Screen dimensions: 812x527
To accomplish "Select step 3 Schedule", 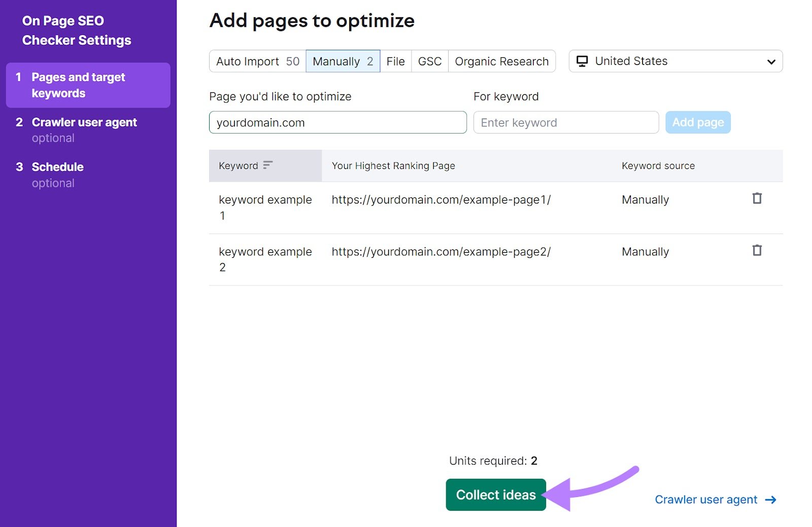I will [57, 167].
